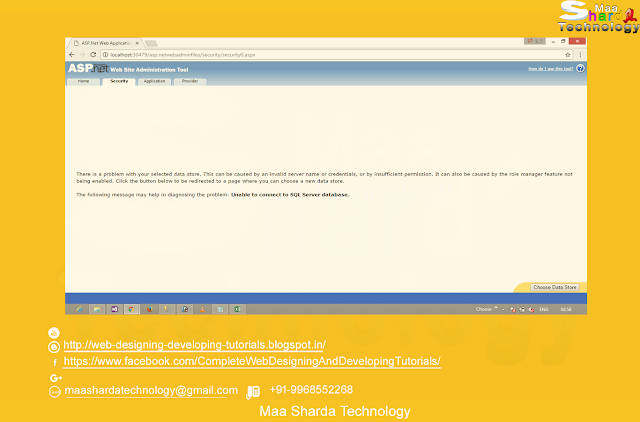Open the VLC cone icon in taskbar
This screenshot has width=640, height=422.
[202, 309]
